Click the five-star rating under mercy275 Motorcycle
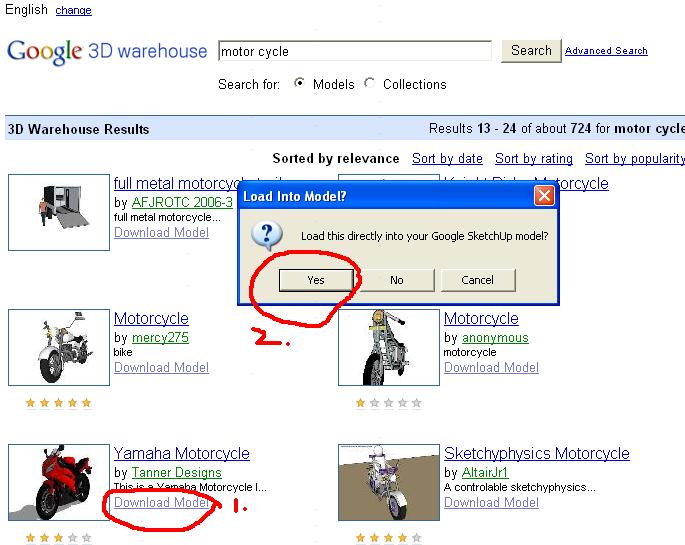 click(x=59, y=403)
